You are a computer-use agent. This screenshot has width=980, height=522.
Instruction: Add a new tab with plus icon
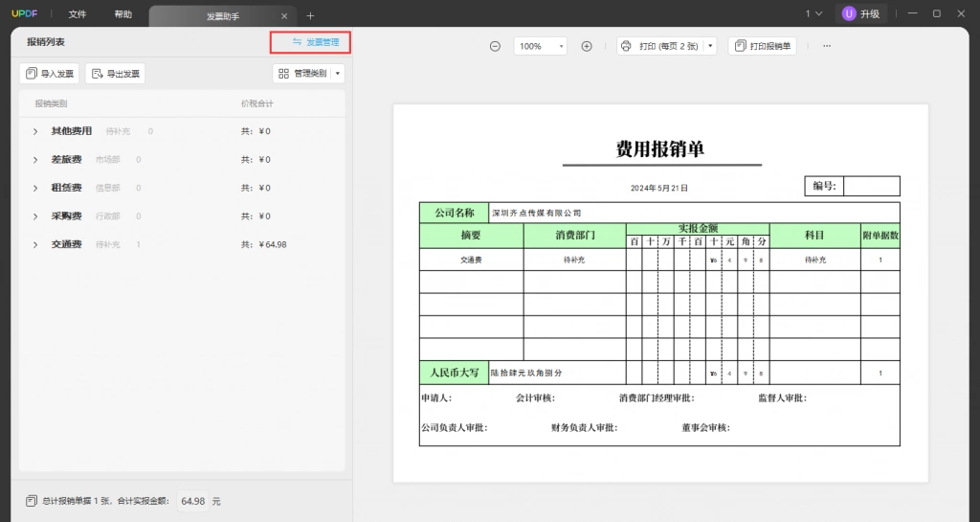pyautogui.click(x=310, y=15)
